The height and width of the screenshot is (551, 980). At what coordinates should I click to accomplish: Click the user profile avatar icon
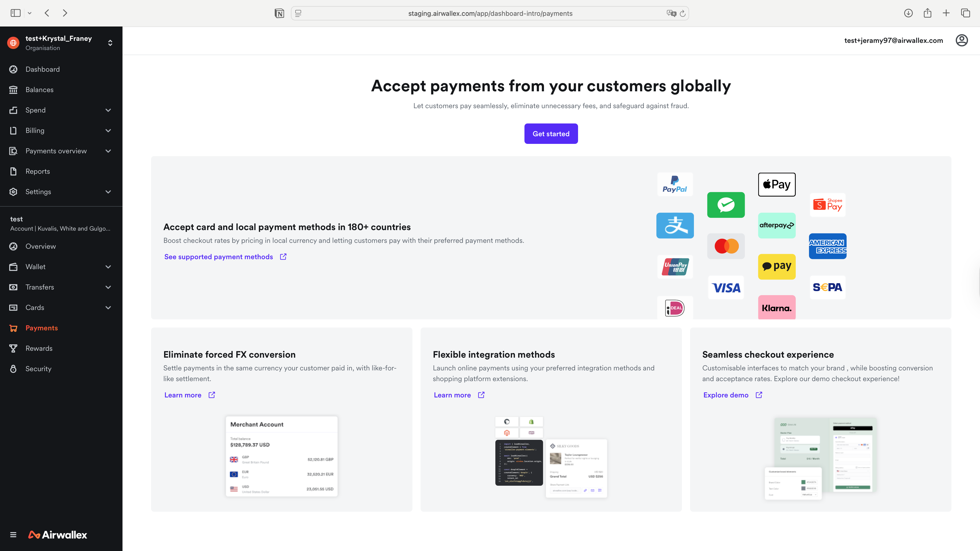961,40
